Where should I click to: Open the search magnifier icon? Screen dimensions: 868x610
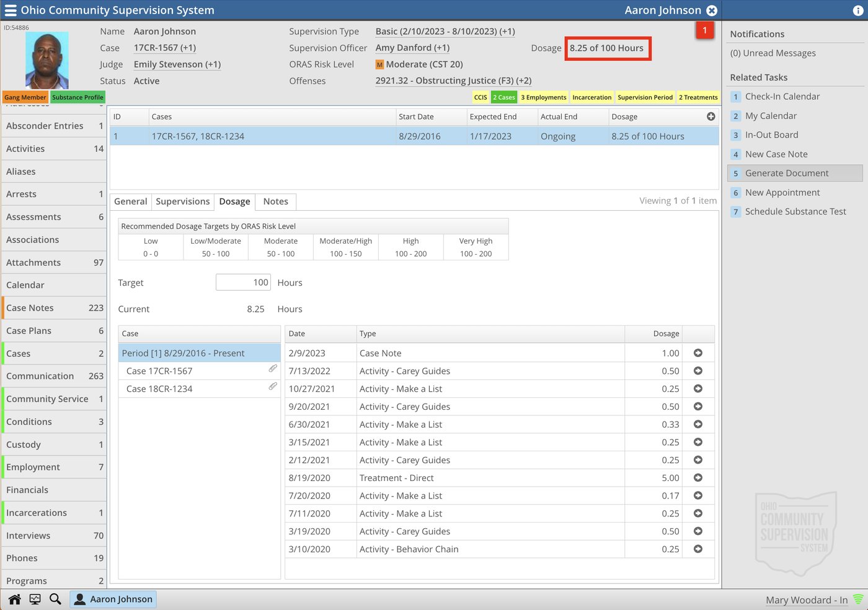coord(55,599)
